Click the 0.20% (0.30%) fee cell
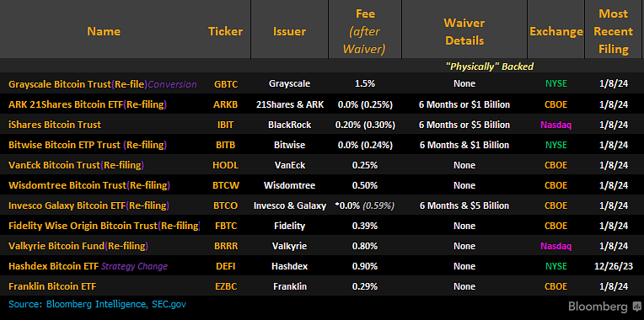644x320 pixels. [365, 125]
